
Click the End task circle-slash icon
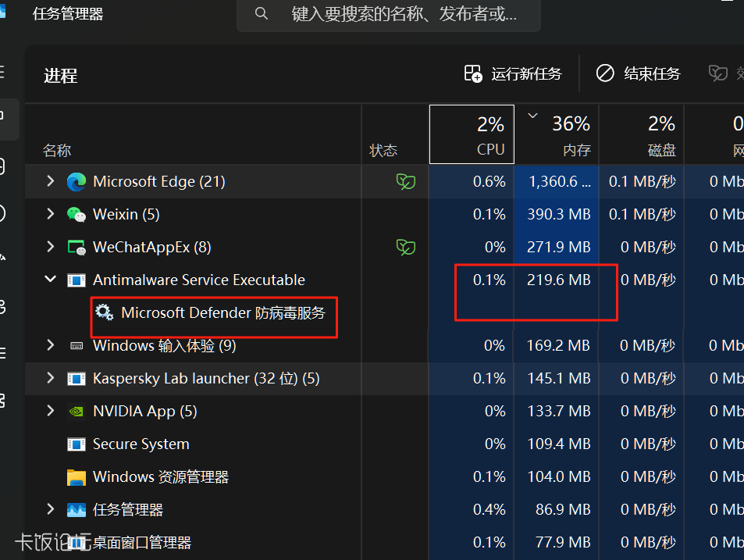click(x=605, y=73)
